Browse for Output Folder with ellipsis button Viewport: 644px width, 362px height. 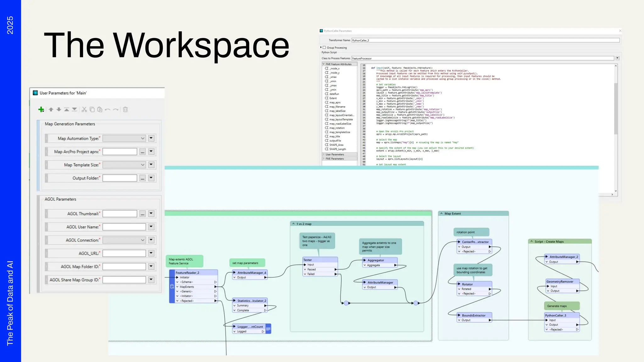[142, 178]
